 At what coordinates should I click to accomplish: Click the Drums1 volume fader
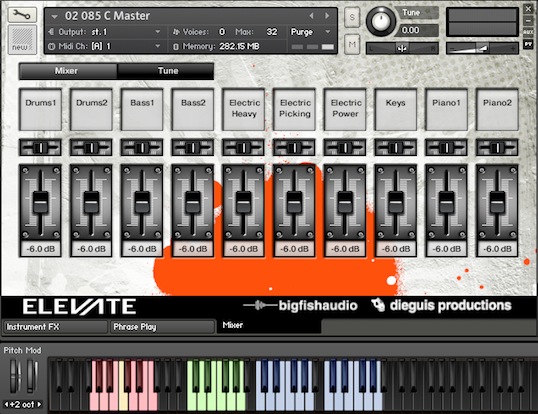coord(40,202)
